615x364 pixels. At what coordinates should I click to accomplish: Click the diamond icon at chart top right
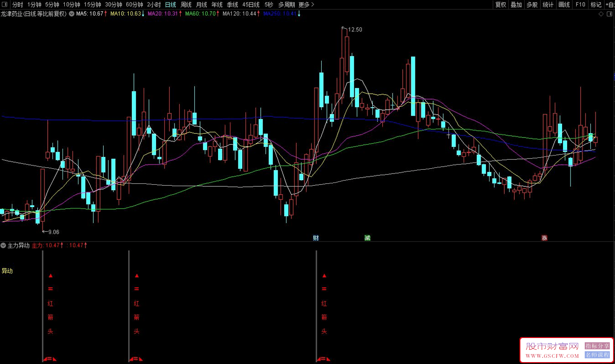601,14
